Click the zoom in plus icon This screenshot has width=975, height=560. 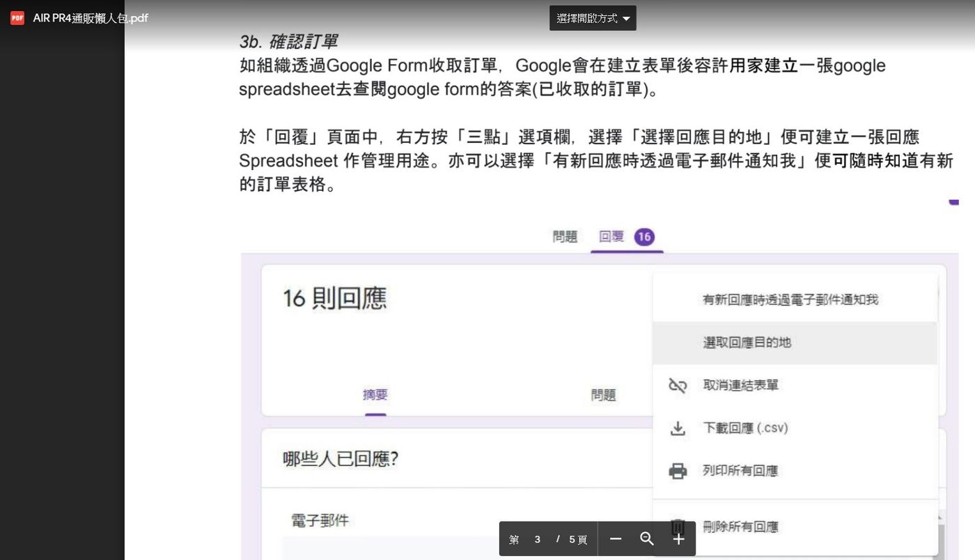click(679, 539)
